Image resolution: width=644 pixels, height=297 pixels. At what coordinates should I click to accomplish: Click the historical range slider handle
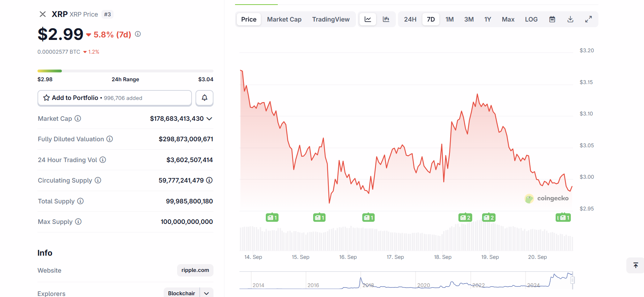click(572, 280)
